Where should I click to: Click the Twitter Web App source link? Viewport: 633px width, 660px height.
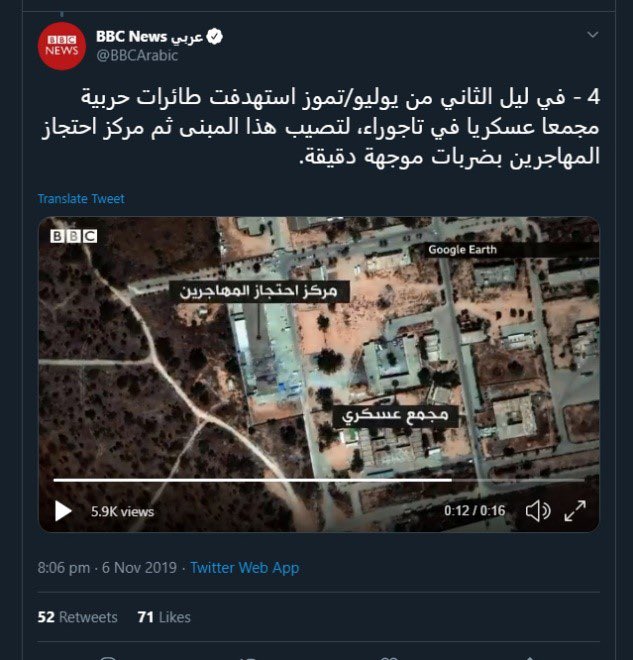tap(245, 568)
